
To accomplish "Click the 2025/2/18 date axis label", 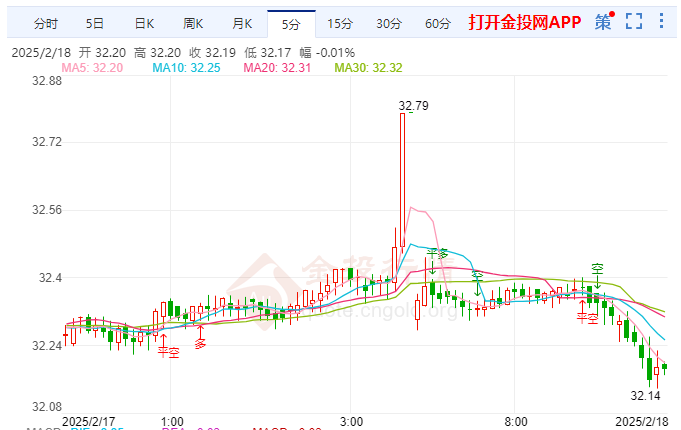I will coord(642,421).
